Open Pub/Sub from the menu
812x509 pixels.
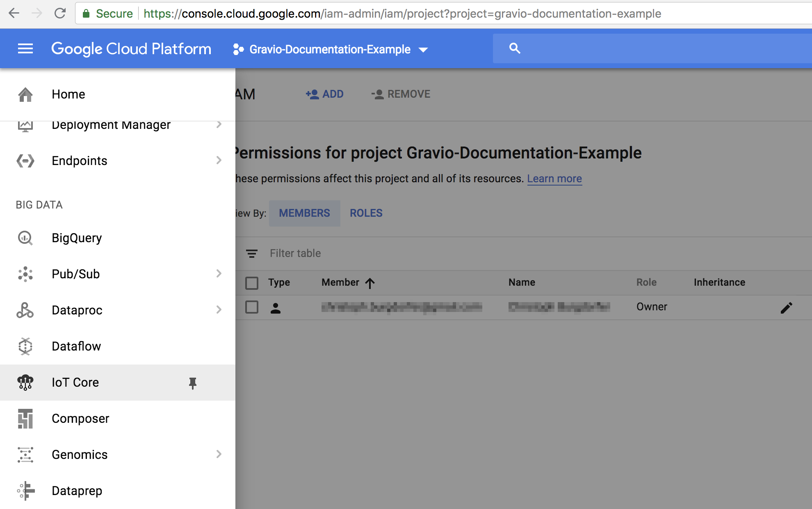118,274
